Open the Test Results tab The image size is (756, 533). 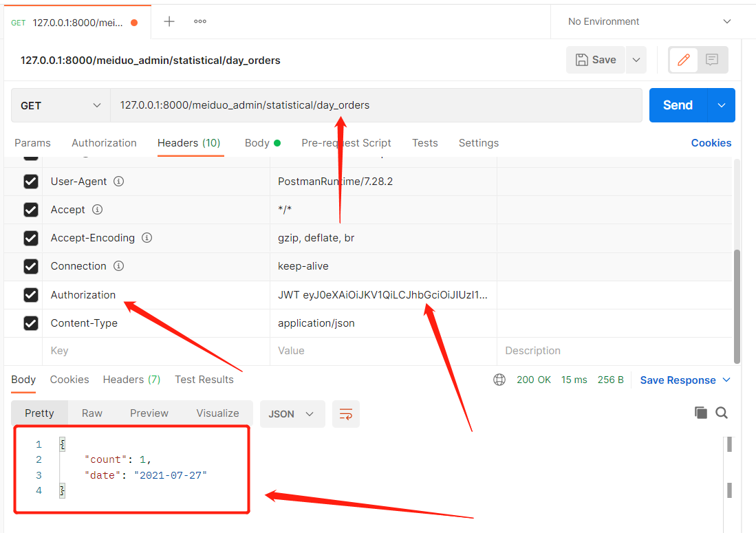pos(204,380)
